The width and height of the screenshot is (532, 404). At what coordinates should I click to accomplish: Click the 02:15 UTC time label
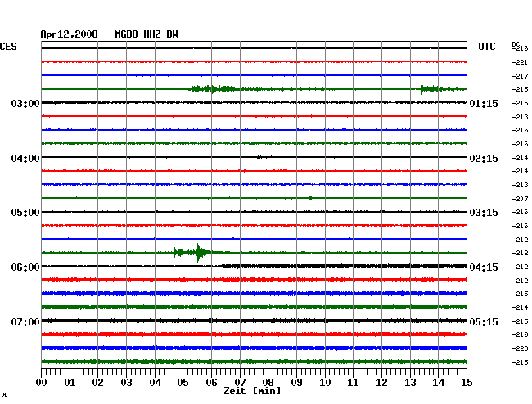tap(484, 159)
